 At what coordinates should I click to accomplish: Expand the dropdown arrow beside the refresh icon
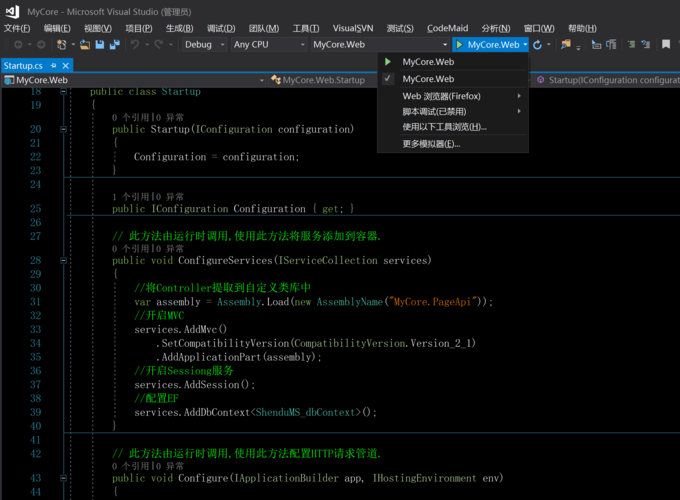pos(549,45)
